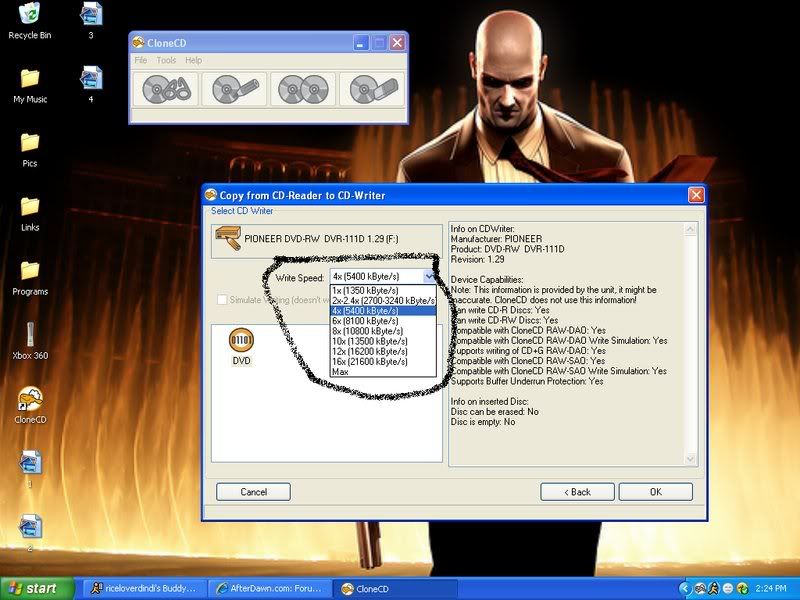Open the Recycle Bin desktop icon
Screen dimensions: 800x600
30,15
